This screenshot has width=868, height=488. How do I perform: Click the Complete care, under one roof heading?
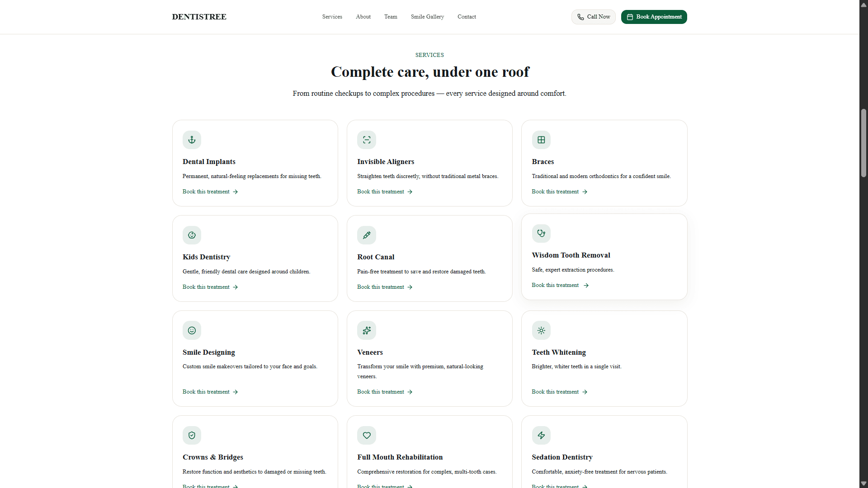click(x=430, y=72)
